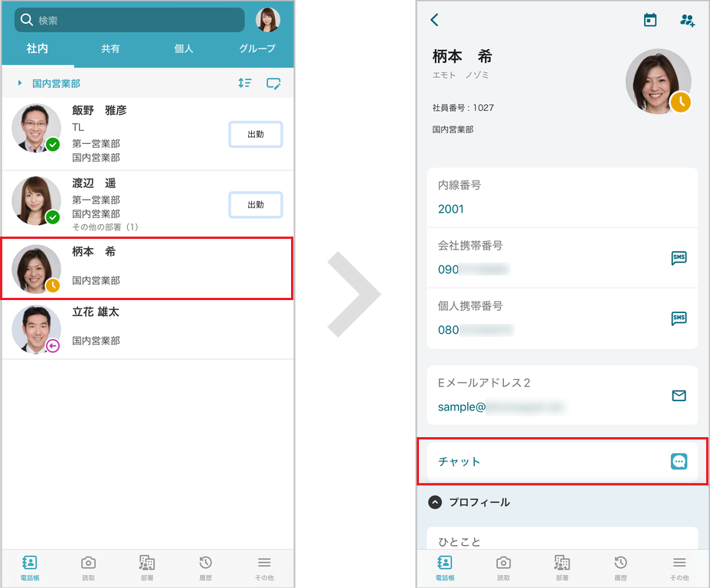Switch to the 個人 tab
Viewport: 710px width, 588px height.
184,48
